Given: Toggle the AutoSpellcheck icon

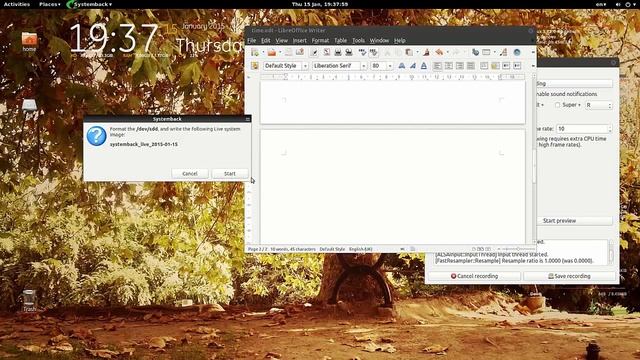Looking at the screenshot, I should [x=373, y=52].
